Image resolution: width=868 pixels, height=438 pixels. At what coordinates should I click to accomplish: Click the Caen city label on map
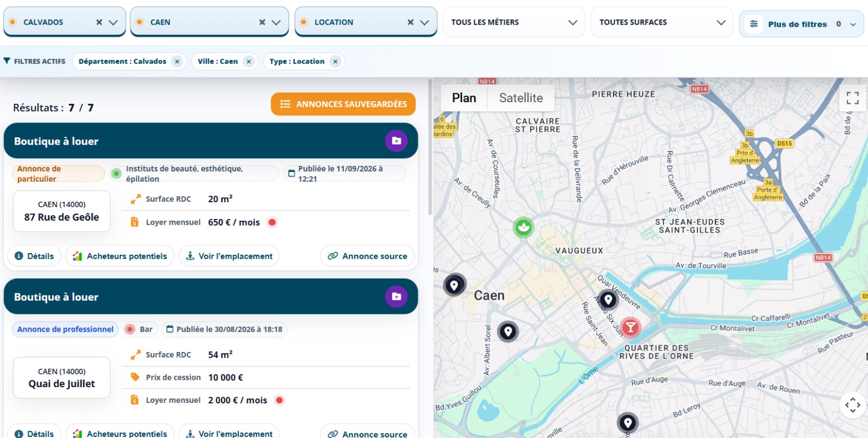[x=489, y=295]
